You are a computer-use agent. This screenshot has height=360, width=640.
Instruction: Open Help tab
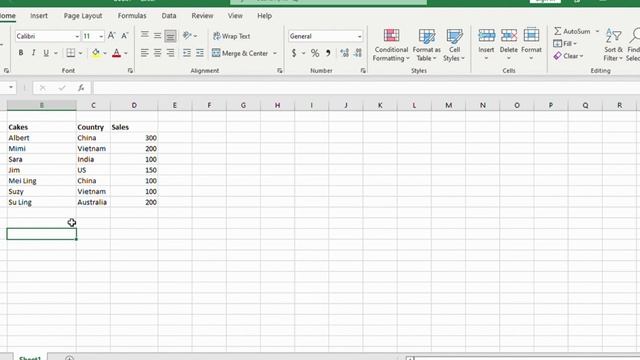[x=264, y=16]
